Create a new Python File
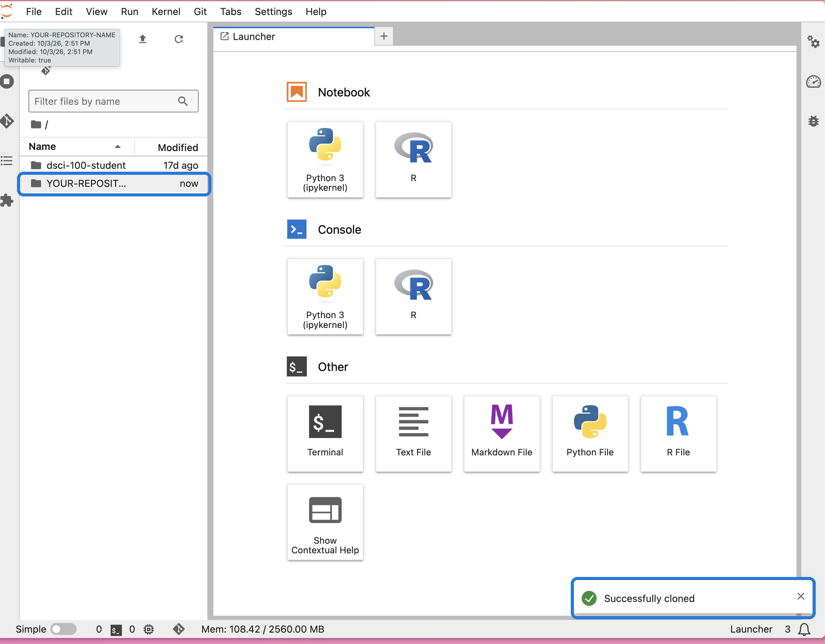Screen dimensions: 825x644 pos(590,434)
